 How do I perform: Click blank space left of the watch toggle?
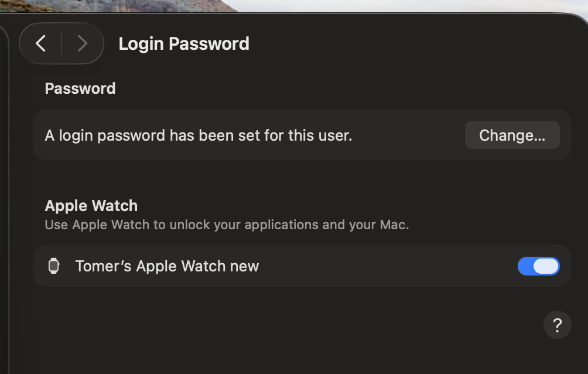coord(387,266)
